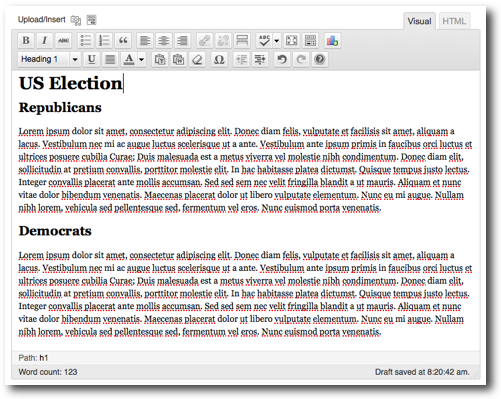
Task: Remove link with the unlink icon
Action: (223, 41)
